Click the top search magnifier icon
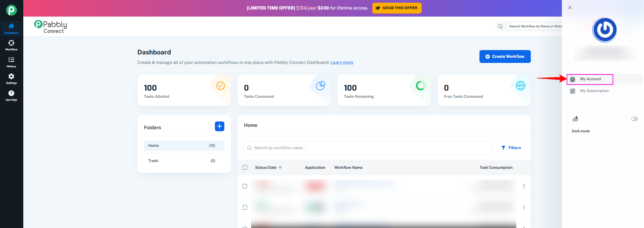Image resolution: width=644 pixels, height=228 pixels. (500, 26)
